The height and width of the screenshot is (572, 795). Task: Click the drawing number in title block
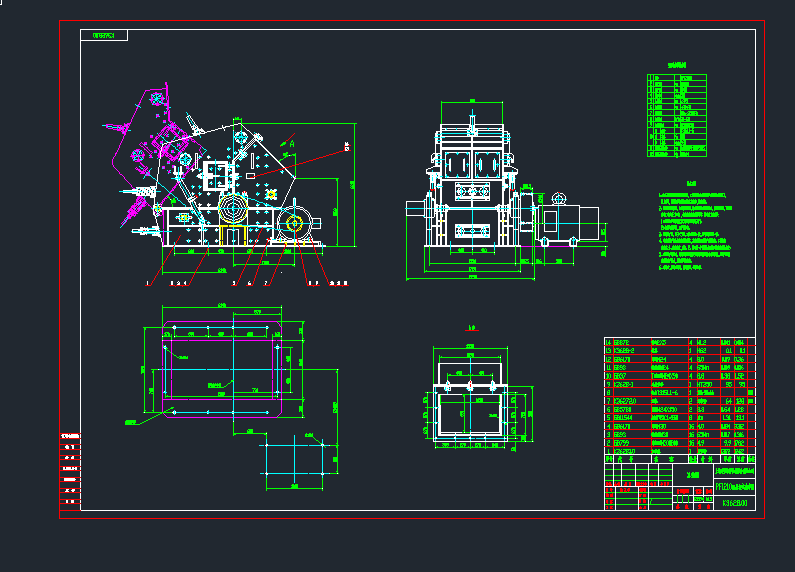coord(733,502)
